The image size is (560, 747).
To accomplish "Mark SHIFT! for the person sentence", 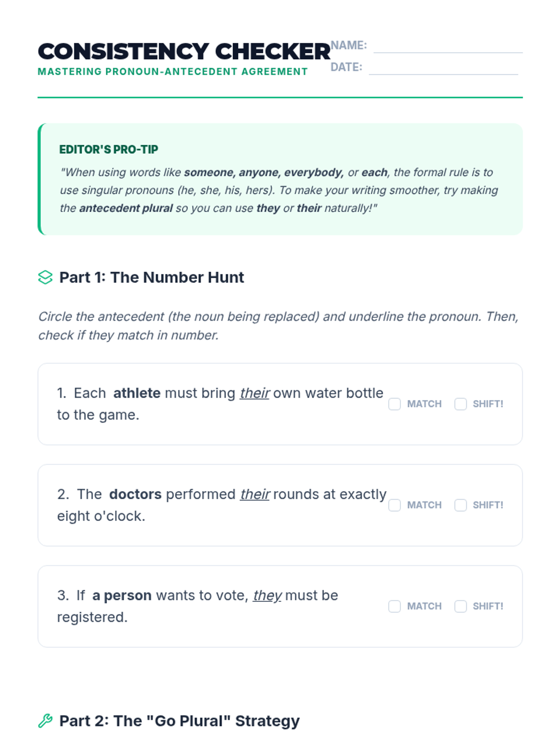I will pos(461,606).
